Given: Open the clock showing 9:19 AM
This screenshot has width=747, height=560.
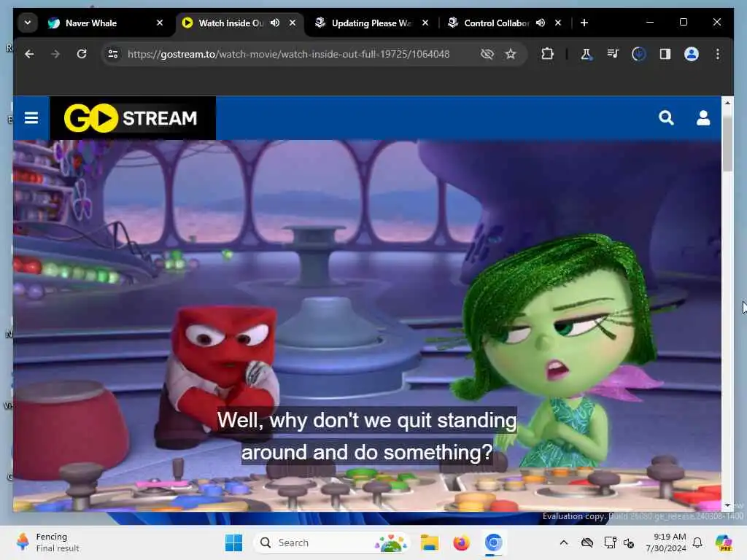Looking at the screenshot, I should [x=666, y=542].
